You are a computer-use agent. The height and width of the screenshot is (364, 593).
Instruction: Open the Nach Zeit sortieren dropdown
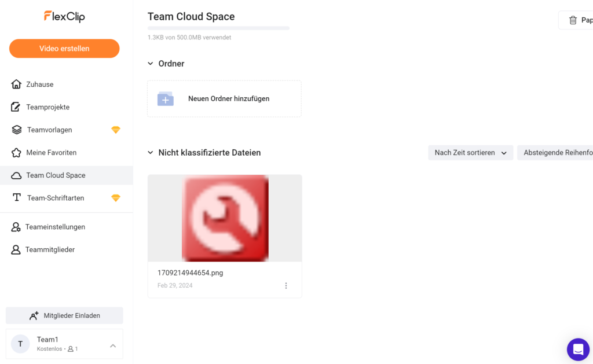pyautogui.click(x=470, y=153)
